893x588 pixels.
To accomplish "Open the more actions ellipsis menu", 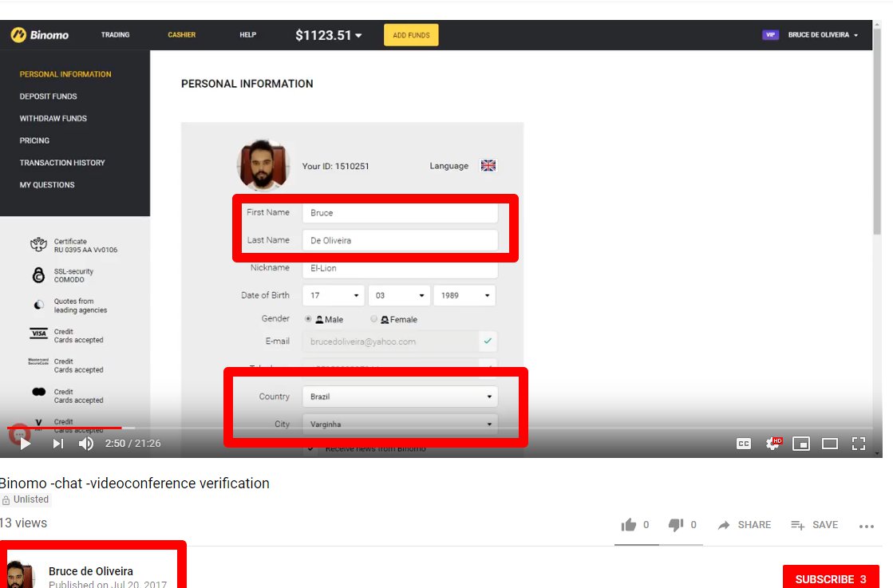I will coord(866,526).
